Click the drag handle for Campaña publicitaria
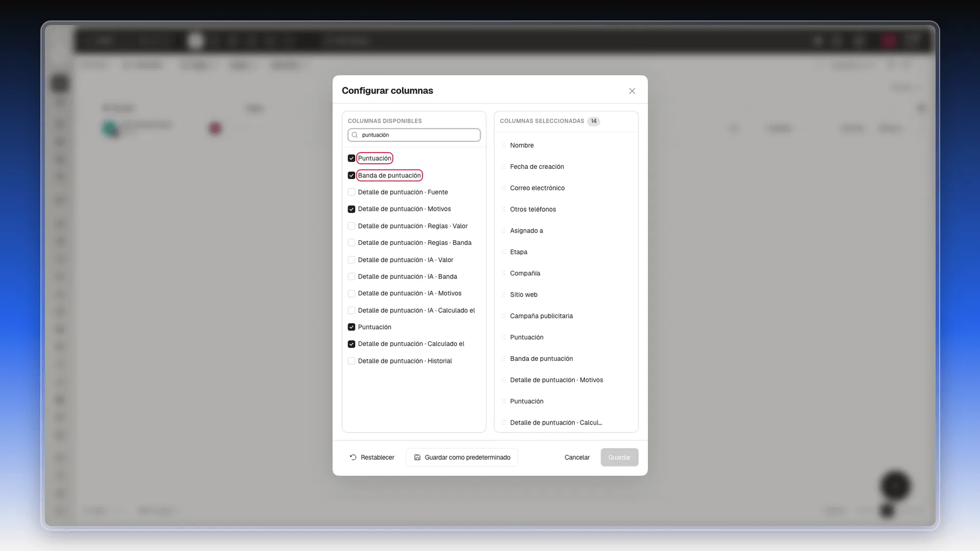The image size is (980, 551). (x=503, y=316)
